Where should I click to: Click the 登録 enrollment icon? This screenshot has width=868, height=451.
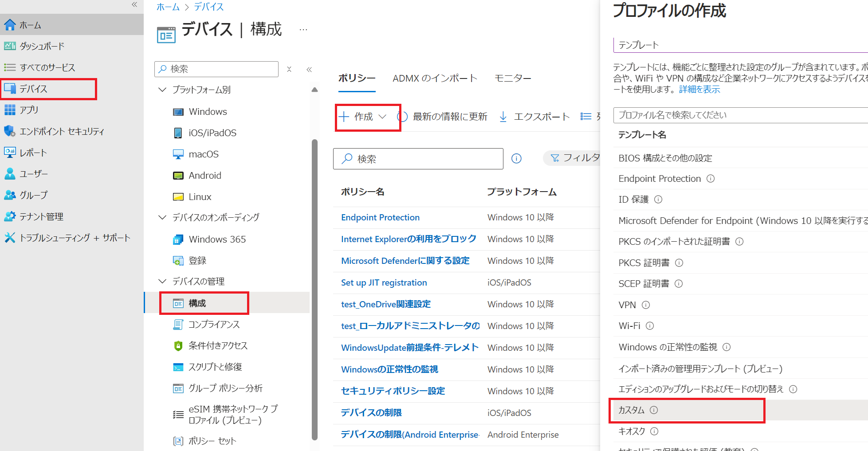coord(178,261)
